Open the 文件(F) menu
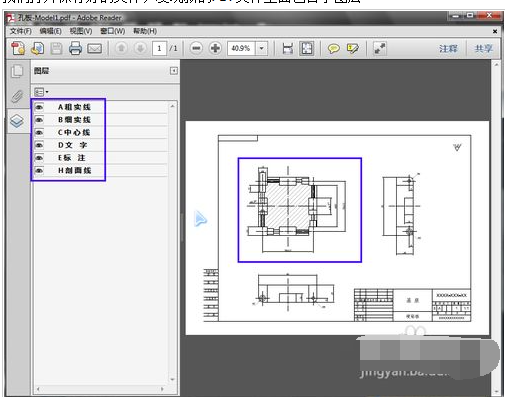 (20, 31)
